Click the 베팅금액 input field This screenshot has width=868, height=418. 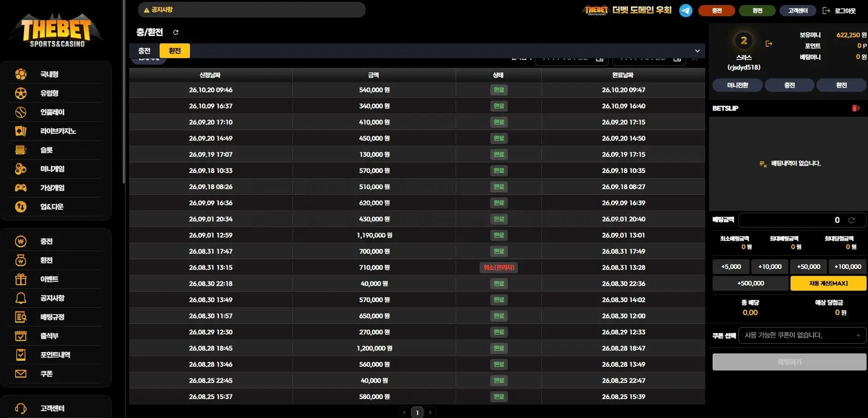point(802,220)
